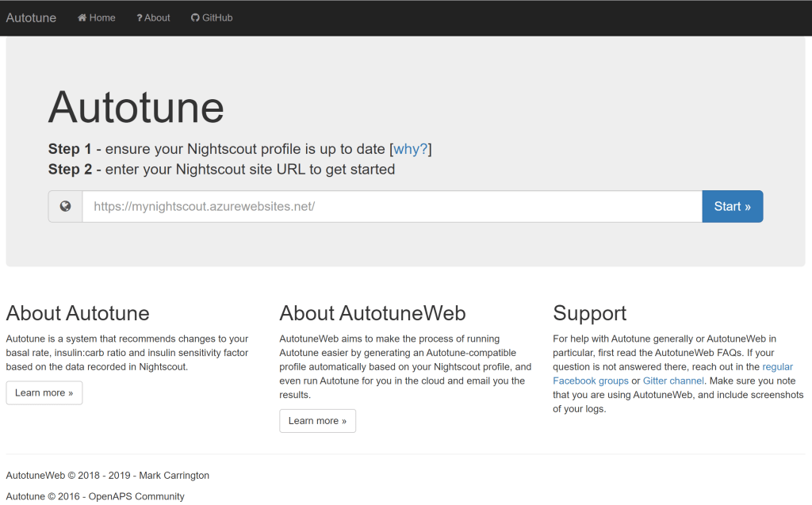Click Learn more under About AutotuneWeb
The width and height of the screenshot is (812, 505).
click(317, 420)
